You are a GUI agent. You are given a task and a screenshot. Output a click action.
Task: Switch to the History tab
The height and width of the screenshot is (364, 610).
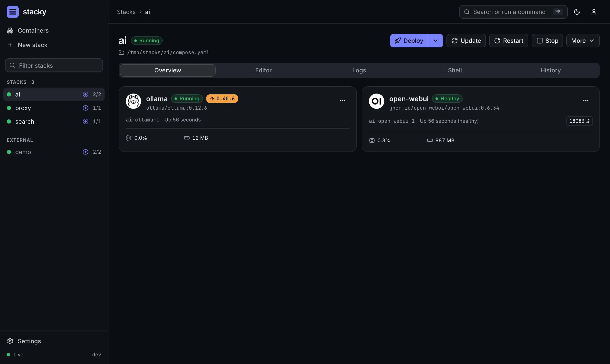point(551,70)
